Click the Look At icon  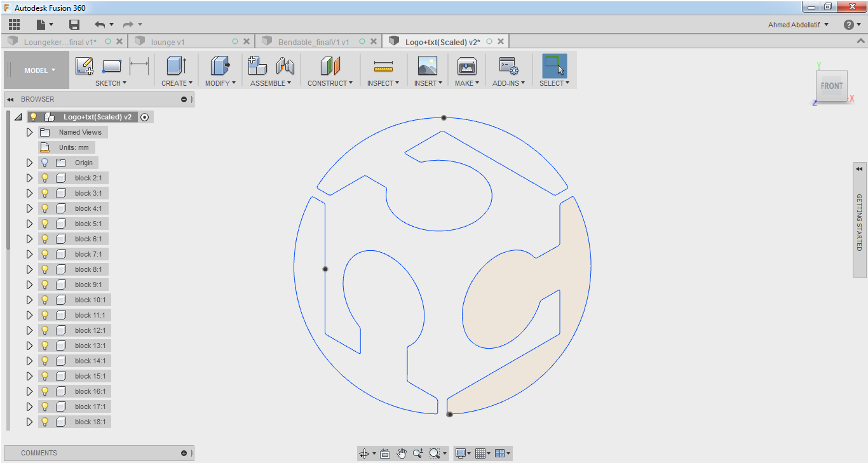click(x=384, y=453)
